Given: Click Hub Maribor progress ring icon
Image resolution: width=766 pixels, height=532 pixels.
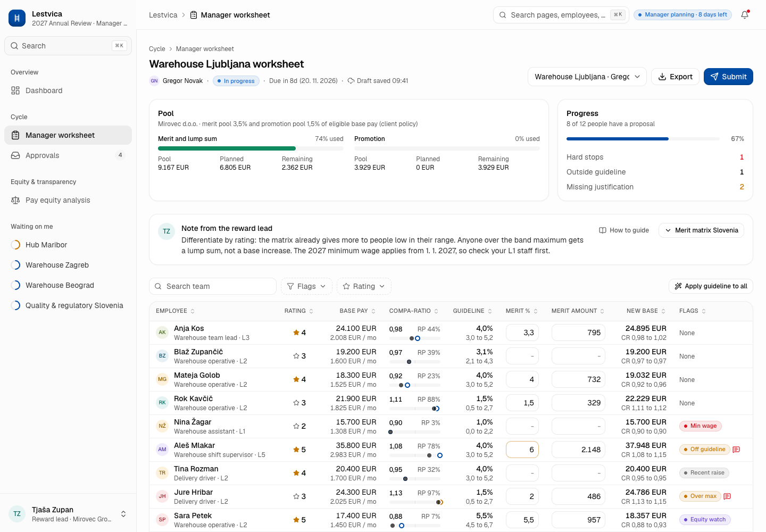Looking at the screenshot, I should pos(15,245).
